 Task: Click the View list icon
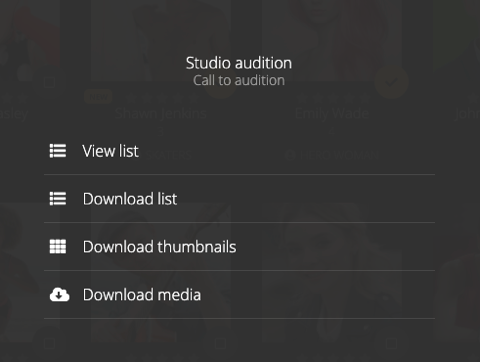click(58, 151)
